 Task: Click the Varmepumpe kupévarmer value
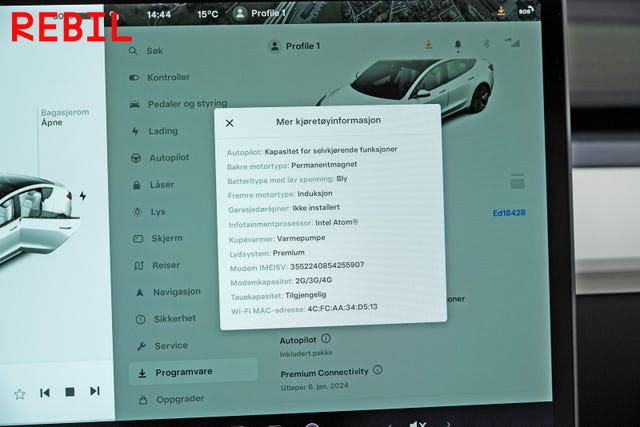pos(301,238)
